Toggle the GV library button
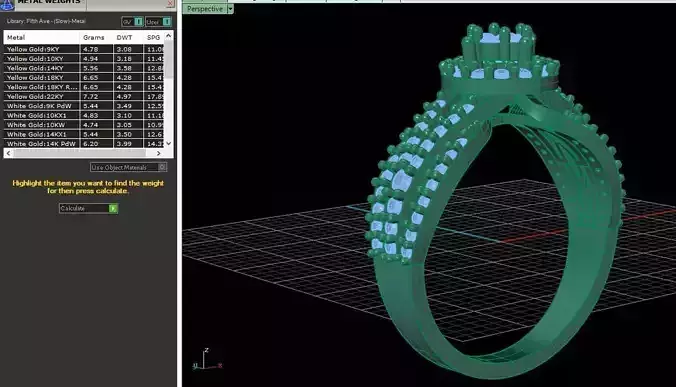 (x=132, y=22)
